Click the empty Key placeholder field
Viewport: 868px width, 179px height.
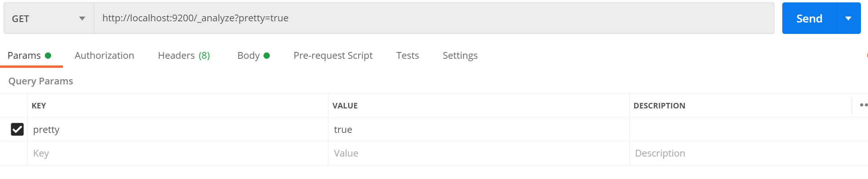(178, 153)
